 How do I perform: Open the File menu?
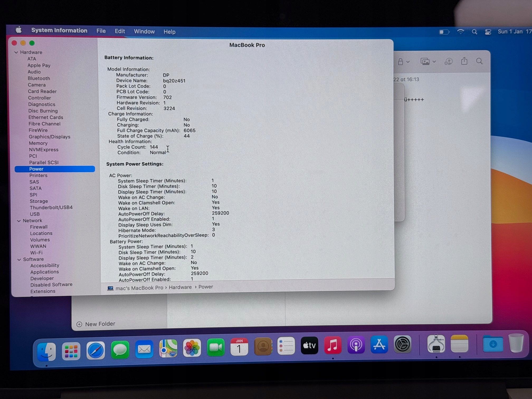101,31
